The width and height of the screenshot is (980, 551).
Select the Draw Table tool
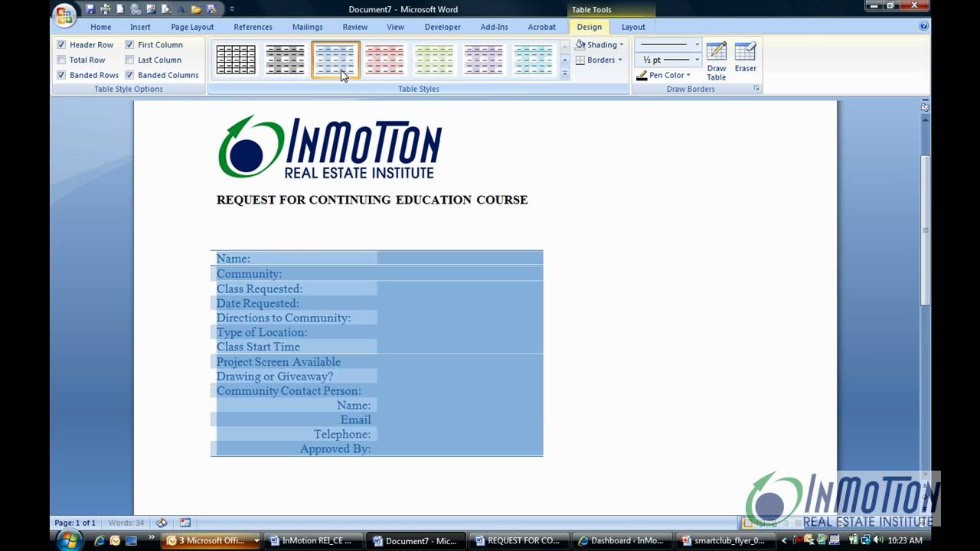pos(717,61)
